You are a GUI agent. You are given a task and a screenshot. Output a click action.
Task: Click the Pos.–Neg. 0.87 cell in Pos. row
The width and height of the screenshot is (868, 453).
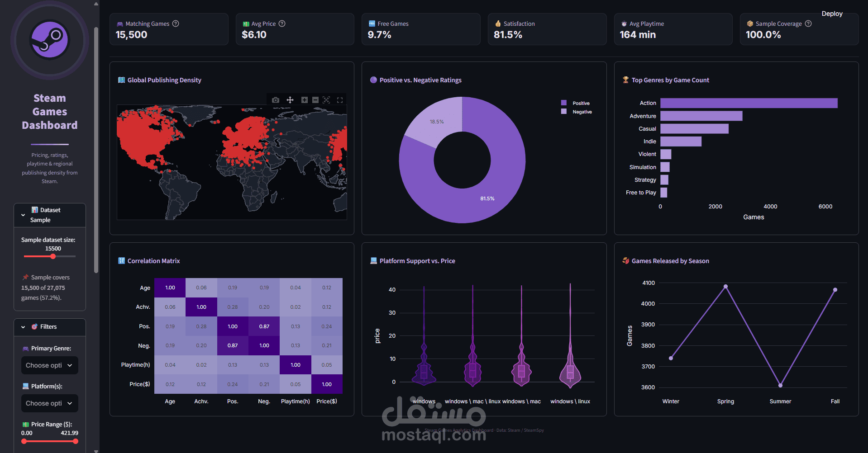click(264, 326)
